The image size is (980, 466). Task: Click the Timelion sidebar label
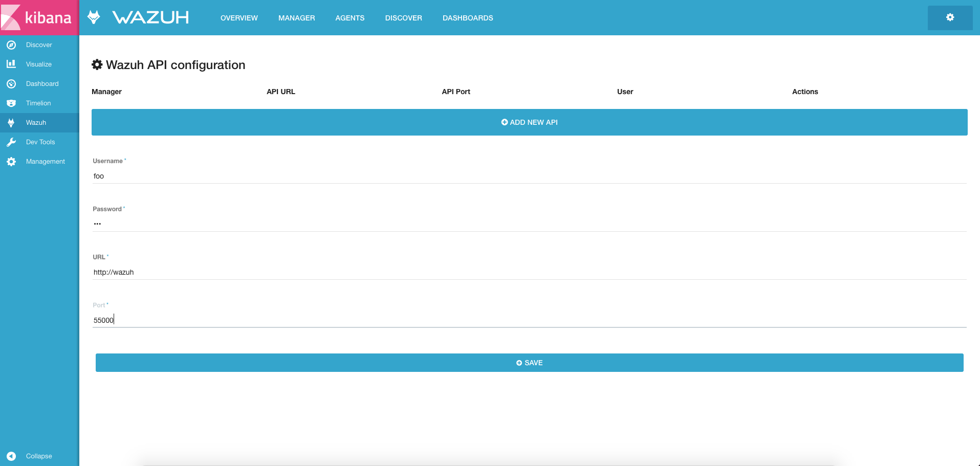click(x=38, y=103)
